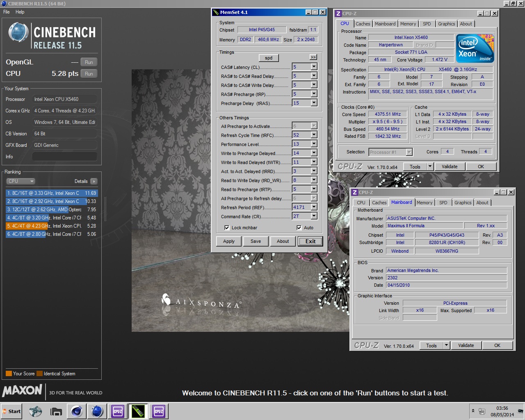Switch to About tab in upper CPU-Z window
The height and width of the screenshot is (420, 525).
click(x=466, y=24)
